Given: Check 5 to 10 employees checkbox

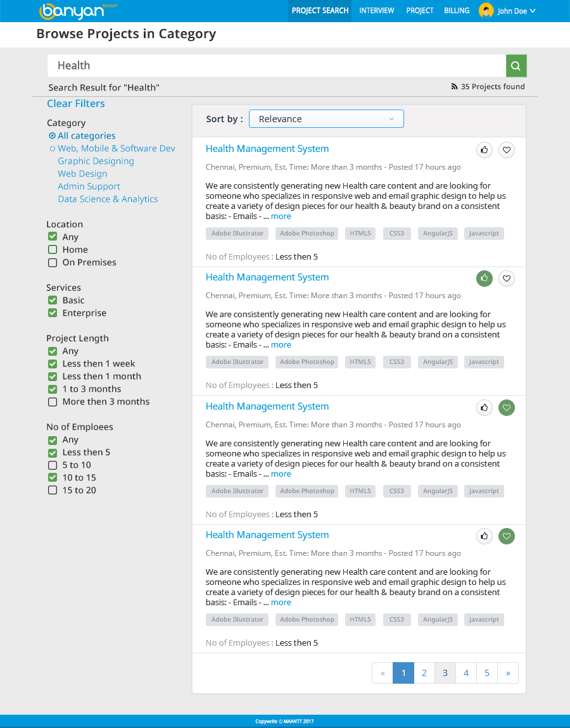Looking at the screenshot, I should [53, 465].
